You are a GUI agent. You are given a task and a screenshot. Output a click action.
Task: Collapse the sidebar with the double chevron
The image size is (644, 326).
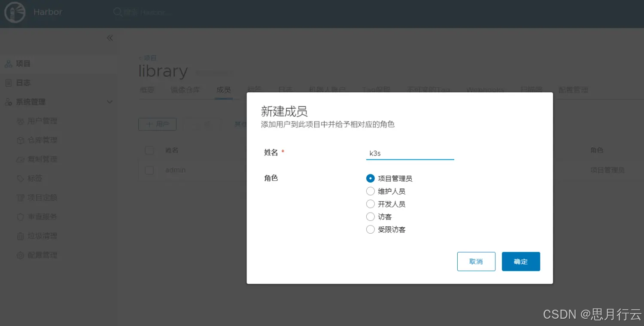point(109,38)
